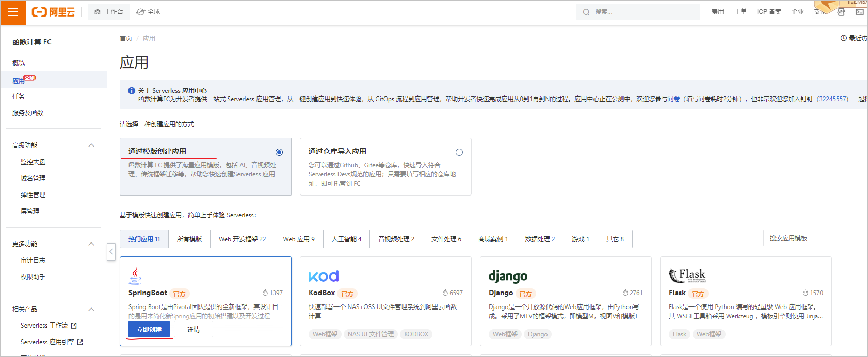
Task: Switch to 热门应用 11 tab
Action: [144, 239]
